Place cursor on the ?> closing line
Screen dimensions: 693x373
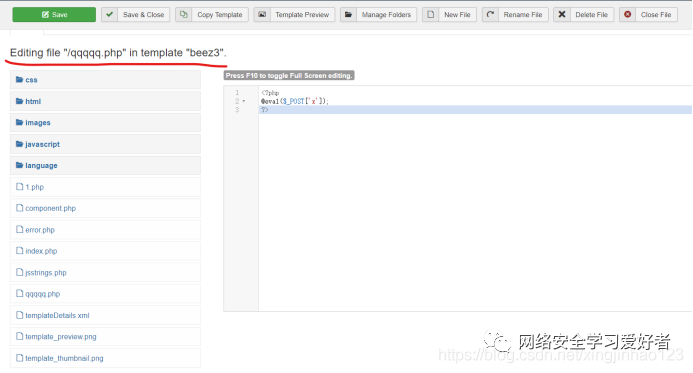(x=265, y=110)
